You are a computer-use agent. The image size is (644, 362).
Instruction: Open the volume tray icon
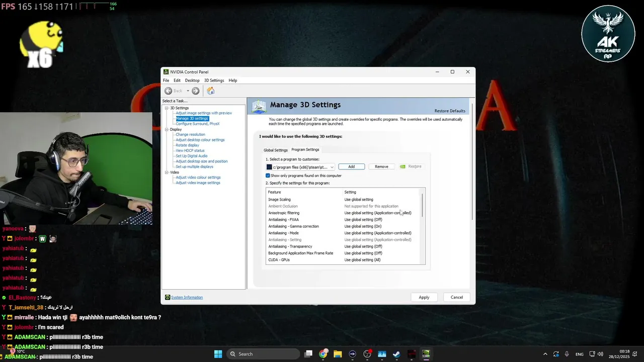(x=600, y=354)
